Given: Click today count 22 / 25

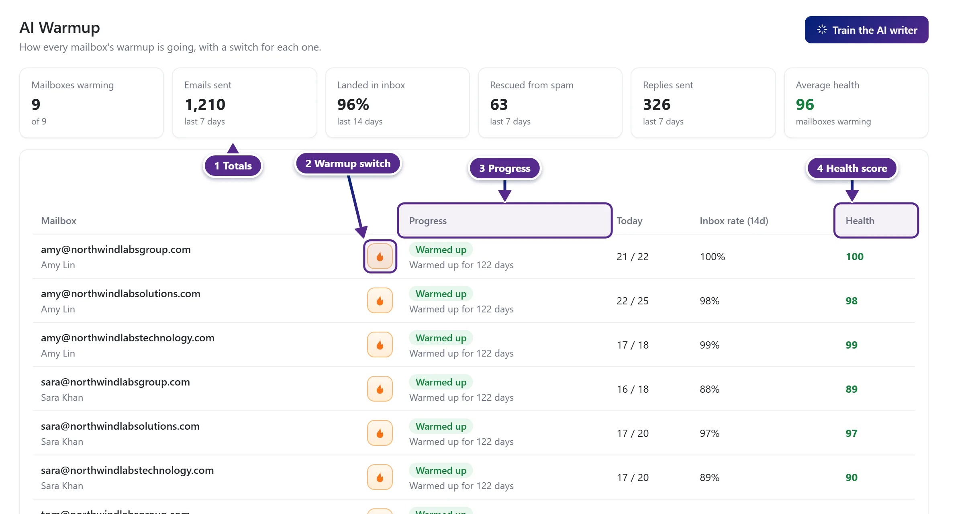Looking at the screenshot, I should pyautogui.click(x=633, y=301).
